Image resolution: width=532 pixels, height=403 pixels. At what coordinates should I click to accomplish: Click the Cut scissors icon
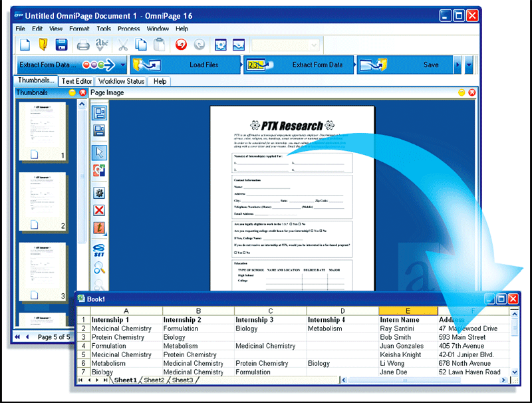coord(123,45)
